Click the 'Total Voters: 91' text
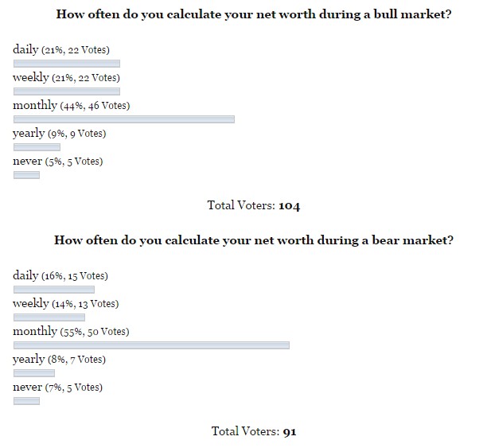 point(253,432)
